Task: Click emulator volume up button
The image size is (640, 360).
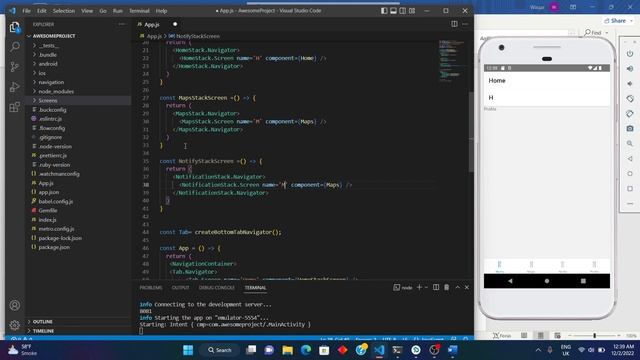Action: pyautogui.click(x=630, y=69)
